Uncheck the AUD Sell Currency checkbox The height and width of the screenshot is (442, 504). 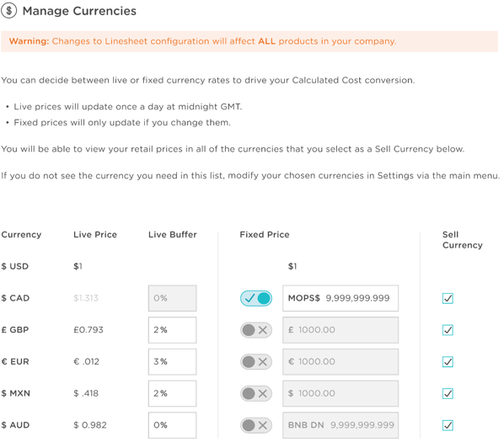click(448, 425)
